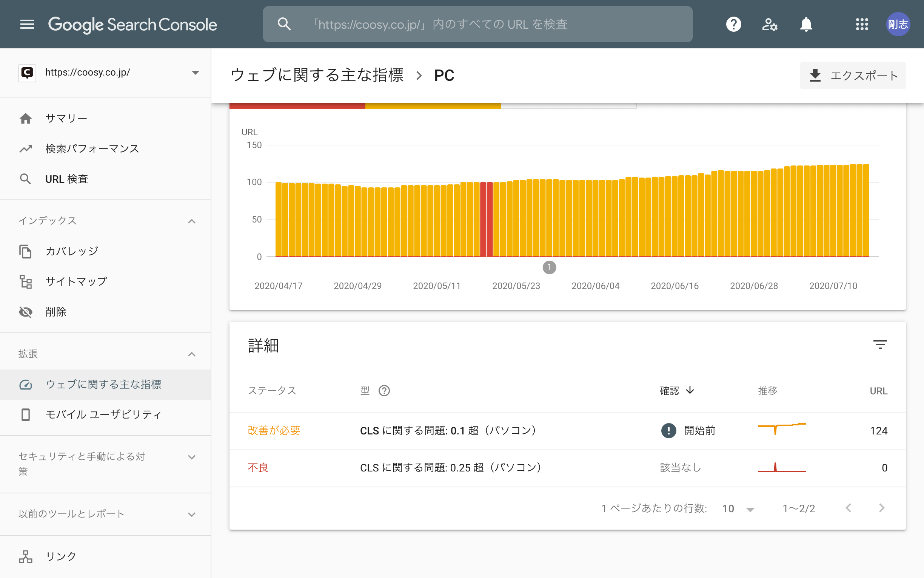Go to サマリー in sidebar

pyautogui.click(x=105, y=118)
